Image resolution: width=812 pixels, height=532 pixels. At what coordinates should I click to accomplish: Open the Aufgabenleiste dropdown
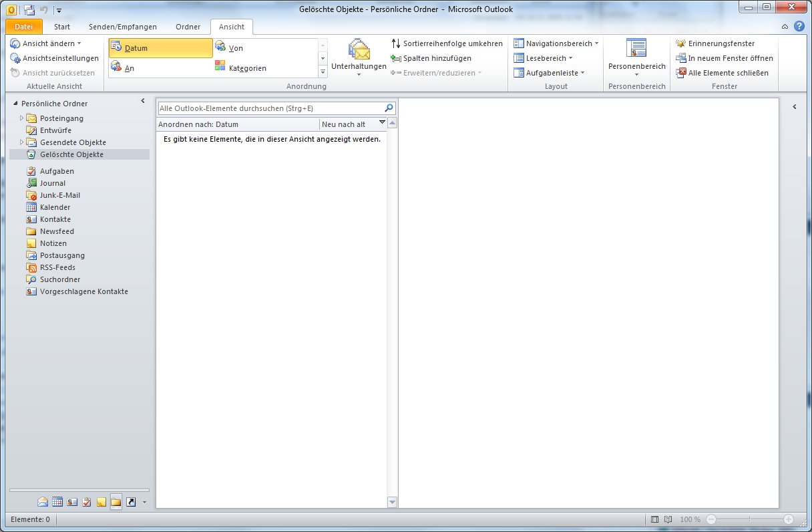[549, 73]
